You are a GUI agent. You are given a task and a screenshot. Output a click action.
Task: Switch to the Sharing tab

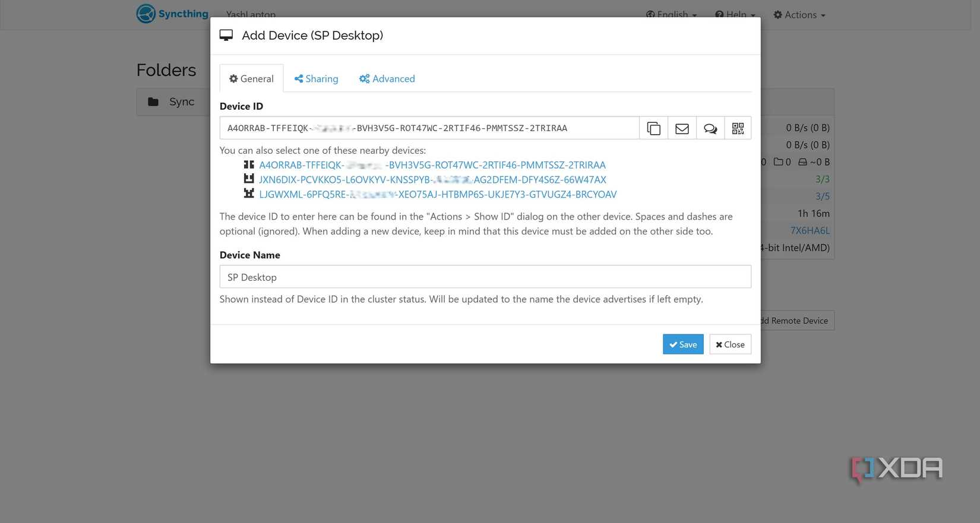tap(316, 78)
